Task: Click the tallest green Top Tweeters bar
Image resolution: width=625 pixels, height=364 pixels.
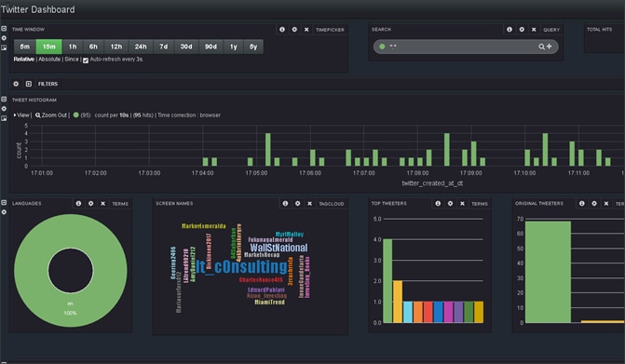Action: (x=387, y=281)
